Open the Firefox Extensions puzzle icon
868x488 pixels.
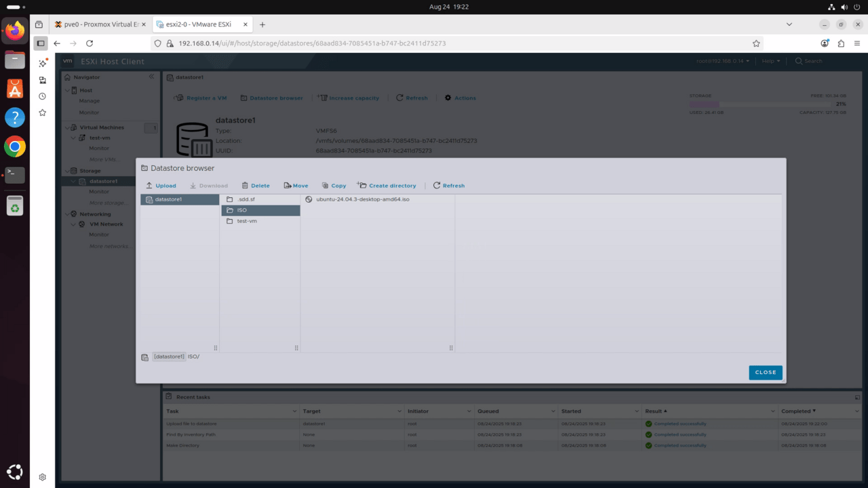[841, 43]
